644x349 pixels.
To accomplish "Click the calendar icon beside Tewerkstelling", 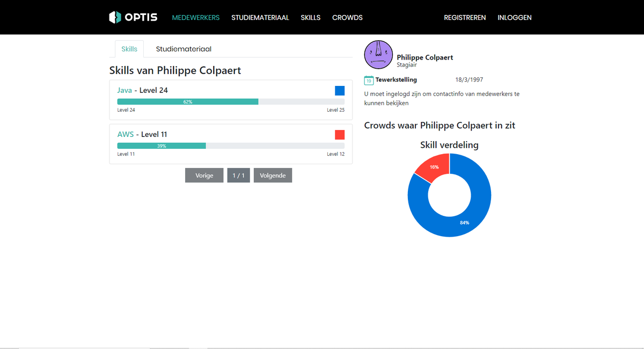I will pos(369,81).
